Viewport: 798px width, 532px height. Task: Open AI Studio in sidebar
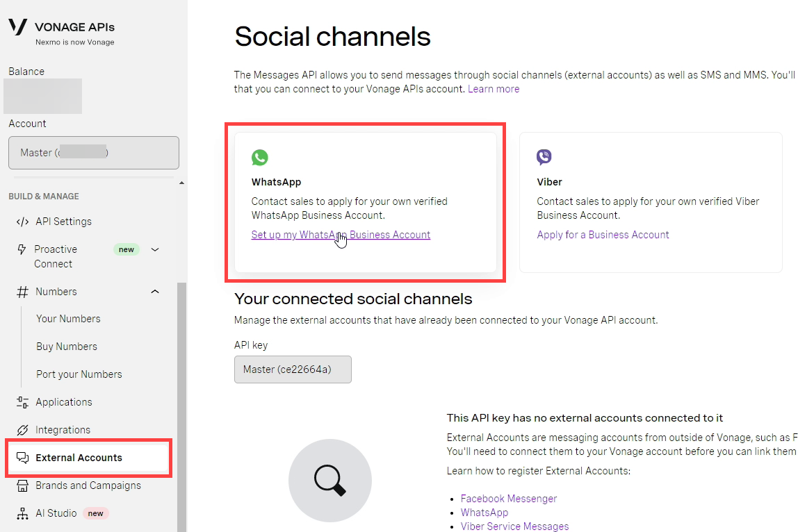[x=56, y=513]
